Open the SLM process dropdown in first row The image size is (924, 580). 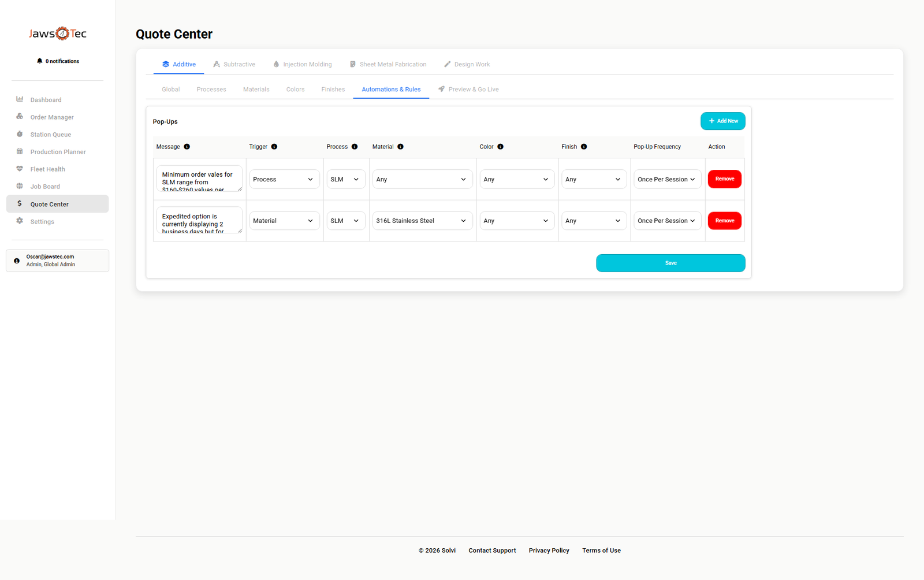pos(346,179)
